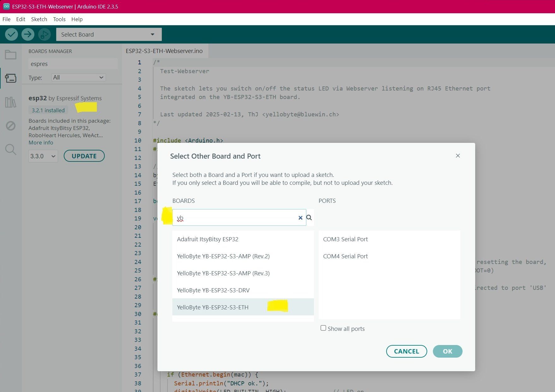
Task: Click the Test-Webserver comment line
Action: 185,71
